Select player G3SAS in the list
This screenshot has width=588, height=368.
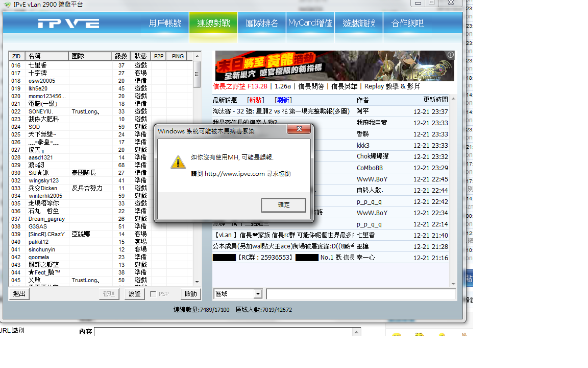tap(101, 226)
